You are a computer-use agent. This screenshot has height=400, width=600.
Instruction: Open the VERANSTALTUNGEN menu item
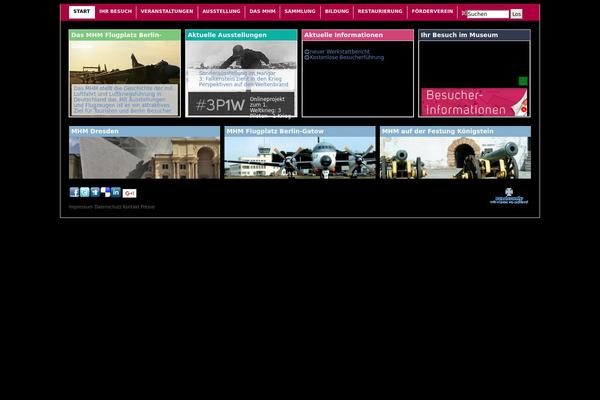167,11
